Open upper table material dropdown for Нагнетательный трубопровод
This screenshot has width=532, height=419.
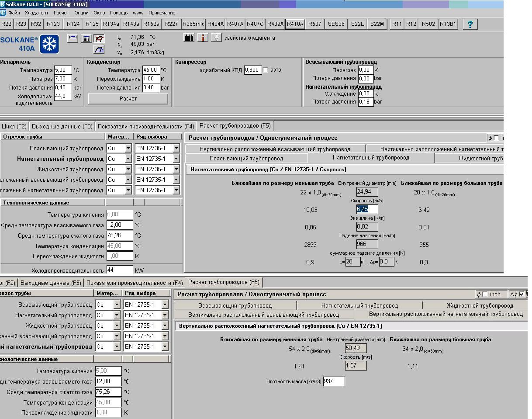pos(128,159)
